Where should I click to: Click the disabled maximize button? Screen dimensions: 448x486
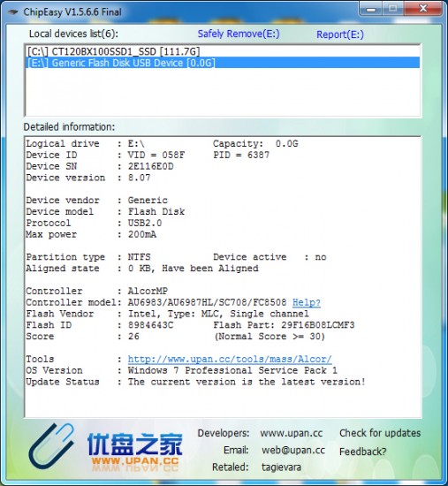point(393,9)
